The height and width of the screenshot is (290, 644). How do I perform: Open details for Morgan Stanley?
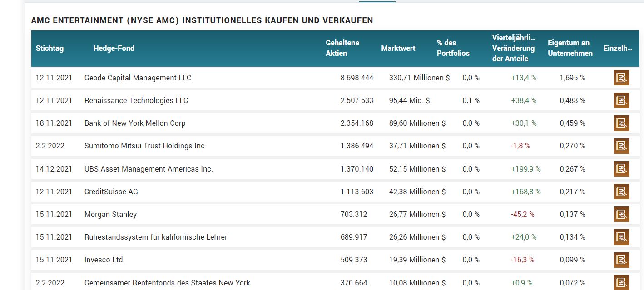tap(622, 214)
